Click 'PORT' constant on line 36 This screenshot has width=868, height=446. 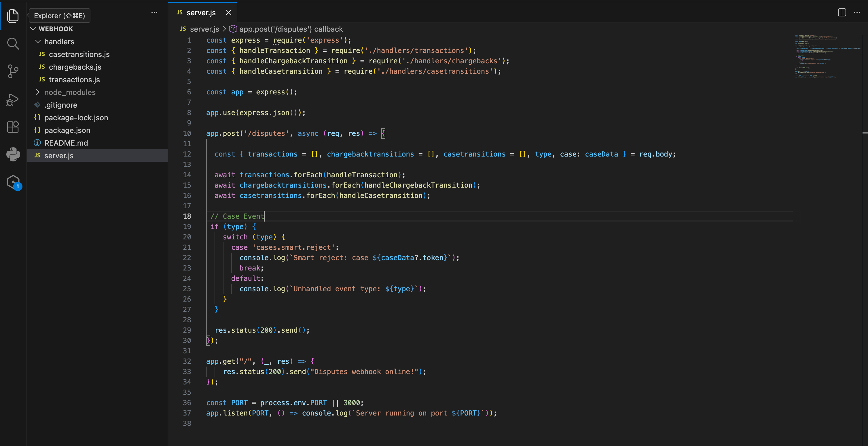(x=239, y=403)
